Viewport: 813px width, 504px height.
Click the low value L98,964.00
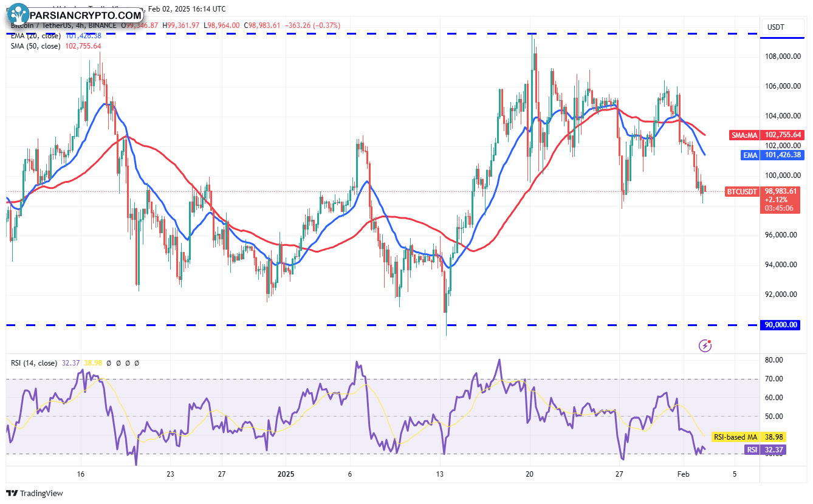[x=223, y=26]
